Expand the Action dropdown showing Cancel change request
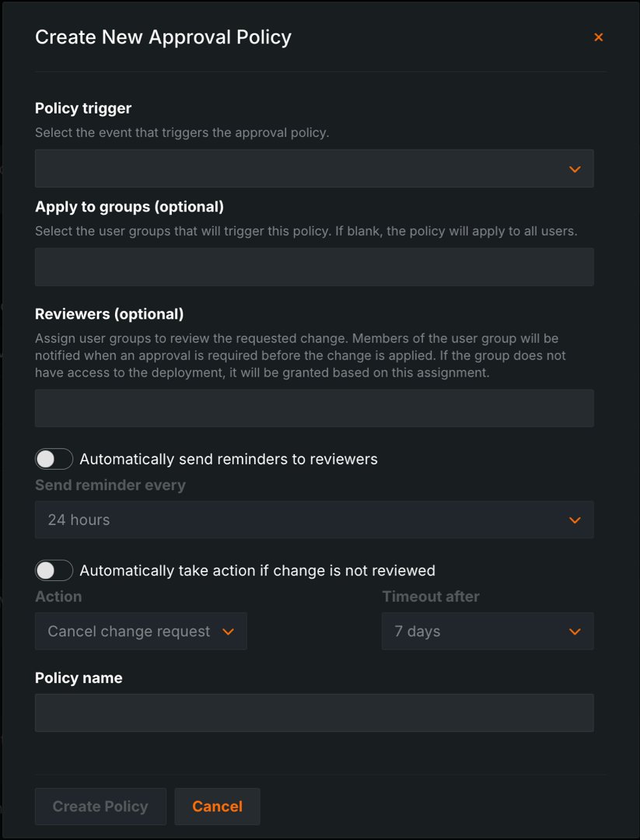This screenshot has width=640, height=840. 140,632
